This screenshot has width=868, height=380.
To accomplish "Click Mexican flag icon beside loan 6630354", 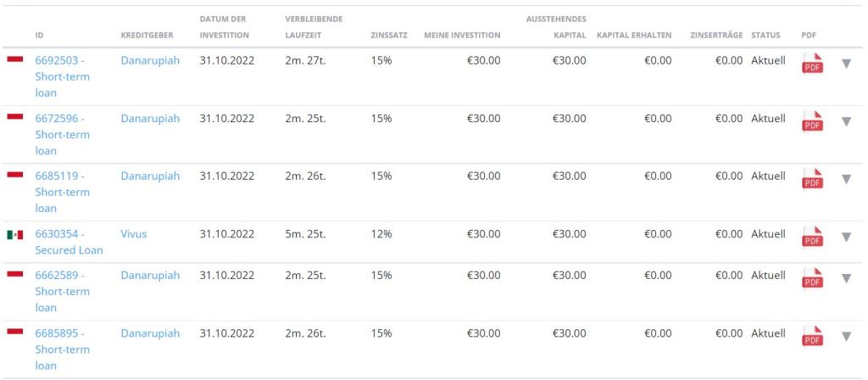I will pos(15,235).
